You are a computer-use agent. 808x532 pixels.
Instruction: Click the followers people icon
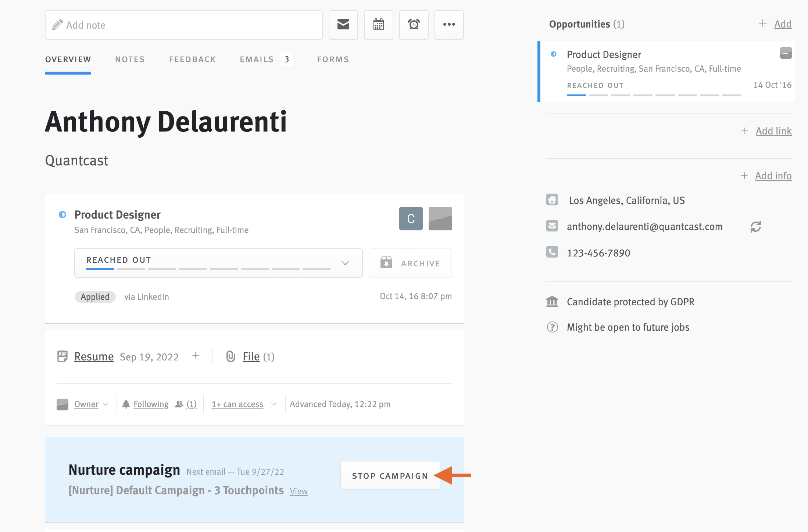coord(179,404)
